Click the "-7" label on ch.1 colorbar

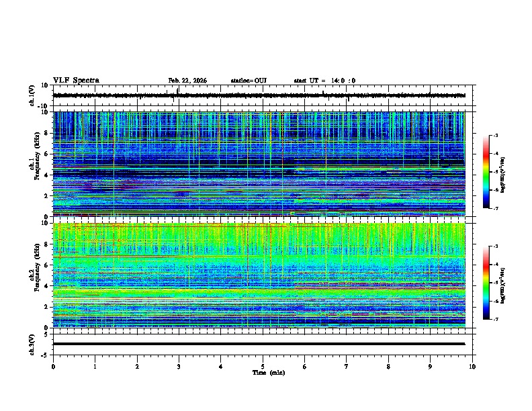[x=496, y=209]
